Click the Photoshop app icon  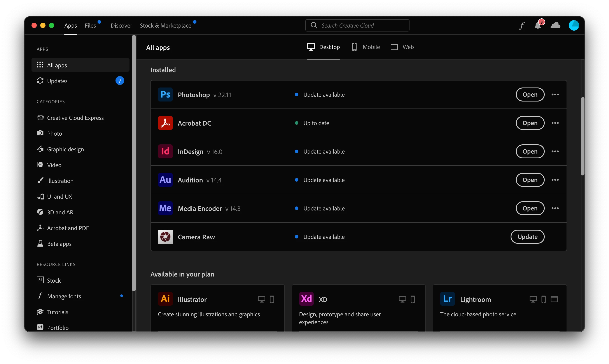[165, 95]
